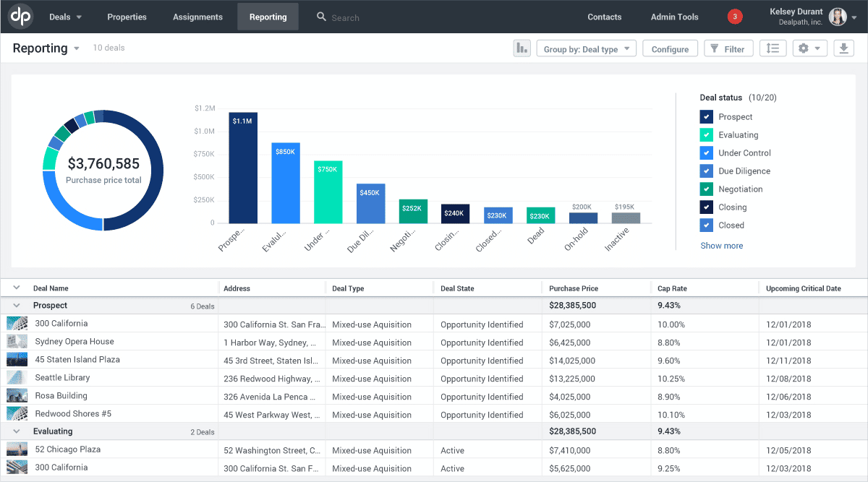This screenshot has height=482, width=868.
Task: Open the chart type icon on the Reporting toolbar
Action: [522, 48]
